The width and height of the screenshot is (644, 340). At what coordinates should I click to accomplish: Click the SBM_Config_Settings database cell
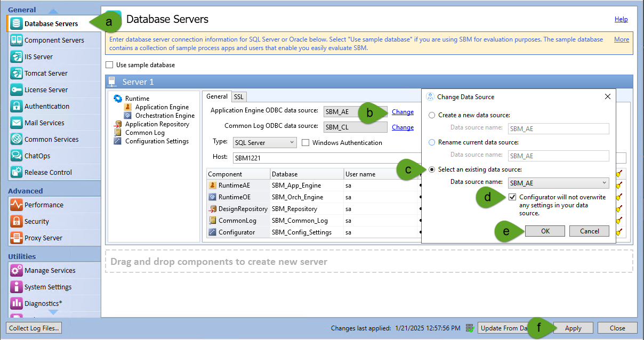(307, 232)
